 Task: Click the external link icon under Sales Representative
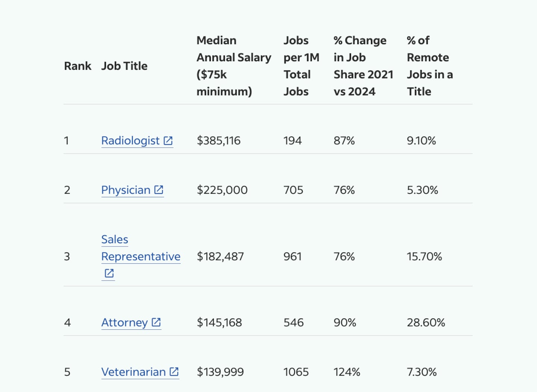pyautogui.click(x=109, y=273)
